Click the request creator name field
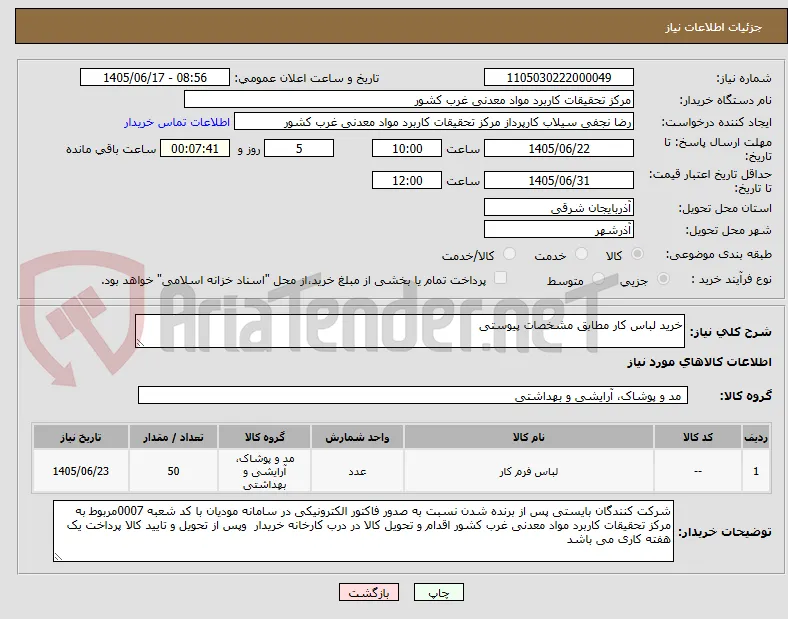 (434, 122)
